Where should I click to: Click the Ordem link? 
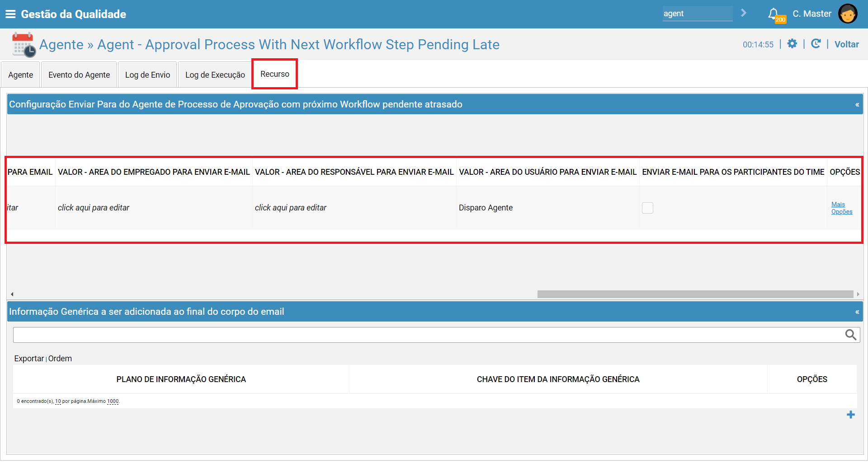(x=60, y=359)
